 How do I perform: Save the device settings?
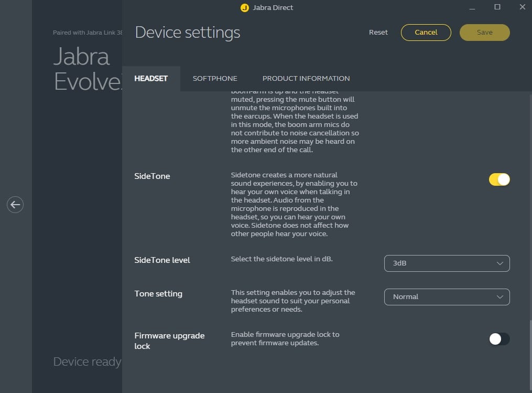[x=484, y=33]
